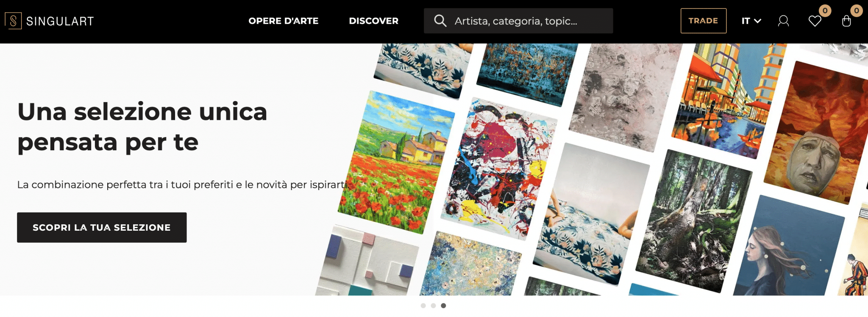The image size is (868, 317).
Task: Open the shopping bag cart icon
Action: pos(846,21)
